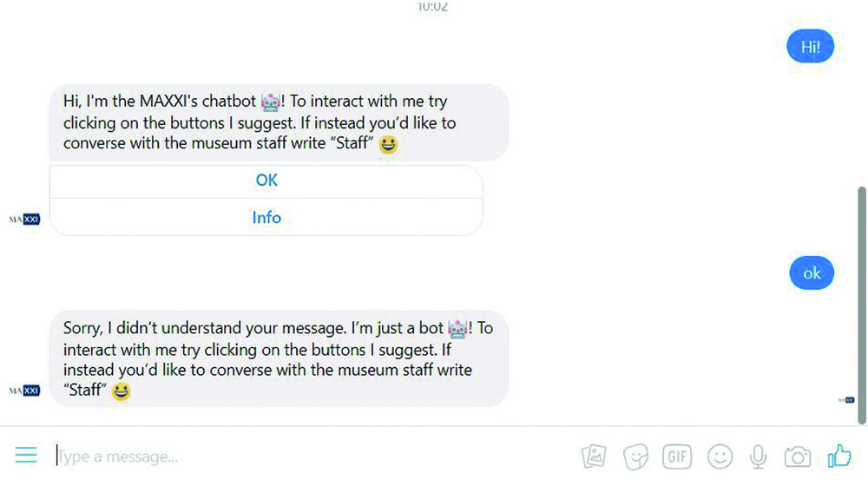Viewport: 868px width, 486px height.
Task: Click the 10:02 timestamp
Action: pyautogui.click(x=432, y=7)
